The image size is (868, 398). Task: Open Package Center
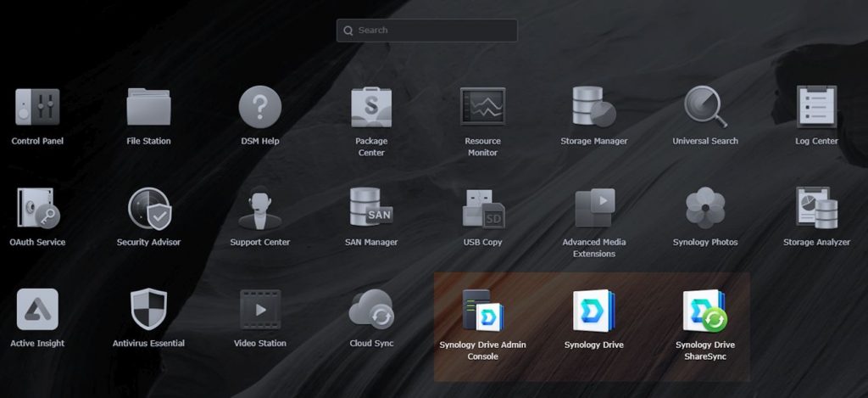(x=371, y=108)
